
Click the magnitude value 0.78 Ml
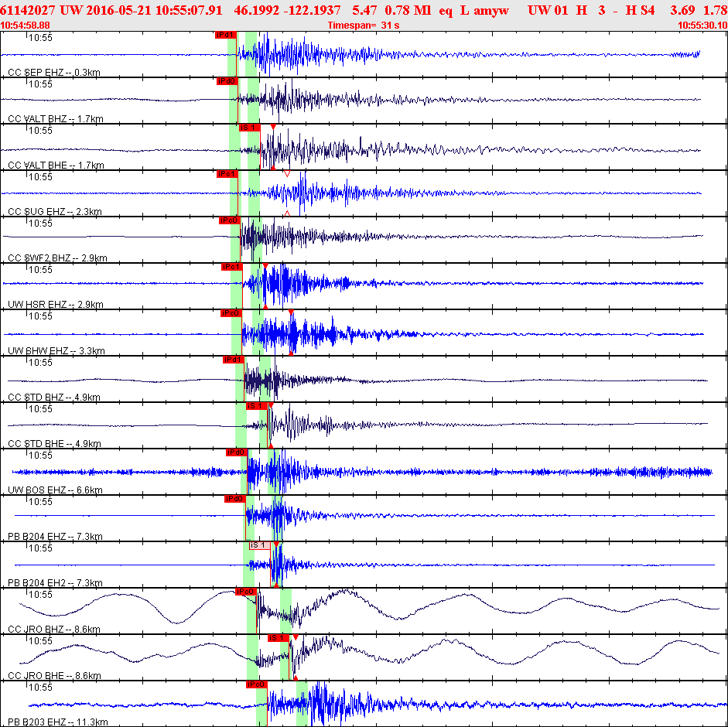[408, 10]
